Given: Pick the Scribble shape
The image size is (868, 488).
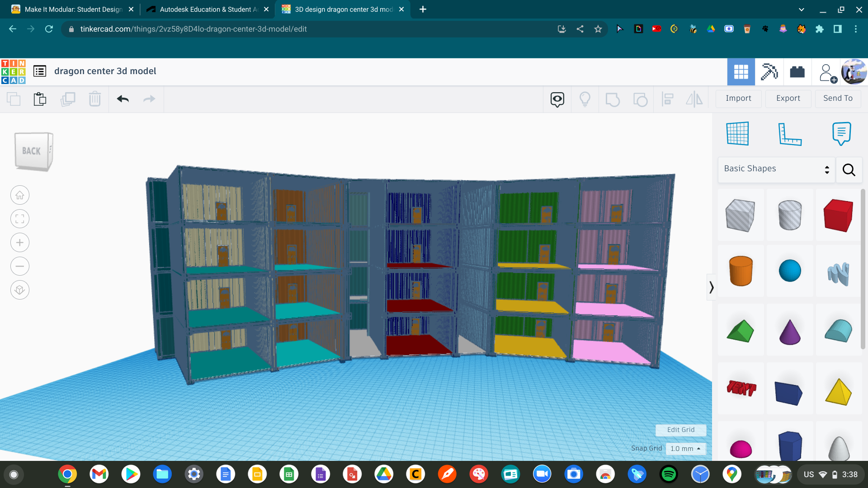Looking at the screenshot, I should click(x=838, y=274).
